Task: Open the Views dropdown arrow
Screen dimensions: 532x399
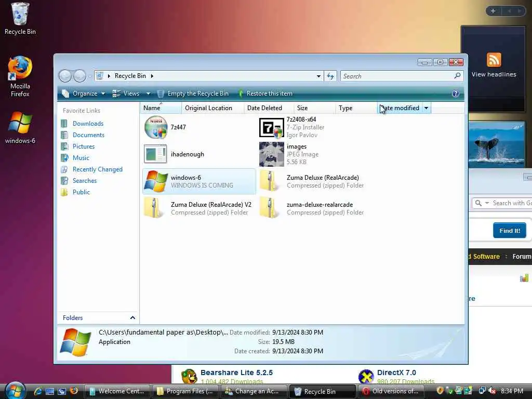Action: (148, 94)
